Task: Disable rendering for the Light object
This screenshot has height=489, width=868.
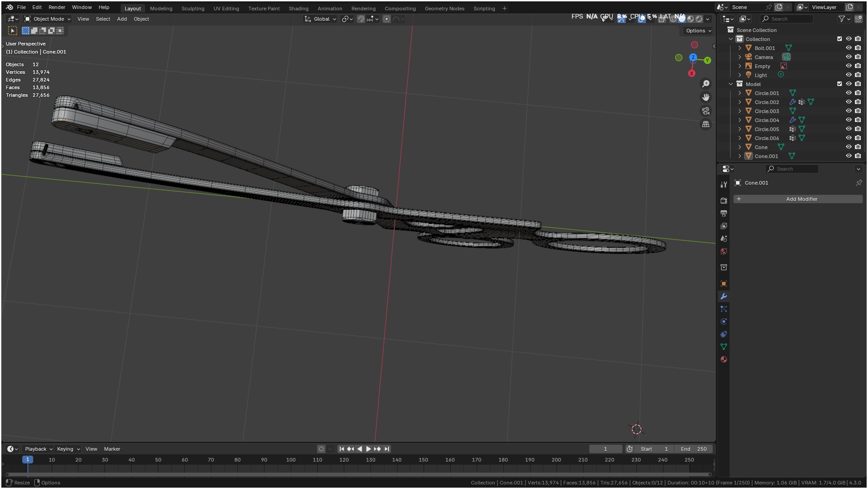Action: [858, 75]
